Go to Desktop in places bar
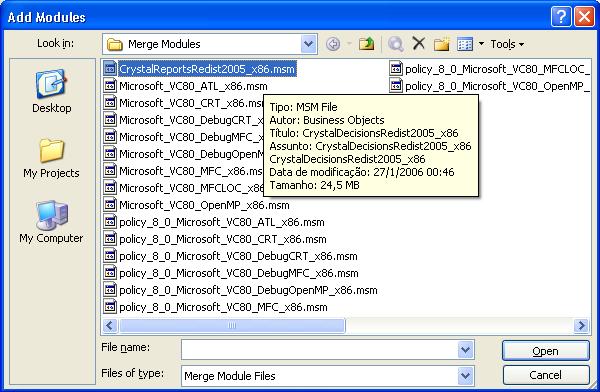The height and width of the screenshot is (392, 600). point(51,91)
